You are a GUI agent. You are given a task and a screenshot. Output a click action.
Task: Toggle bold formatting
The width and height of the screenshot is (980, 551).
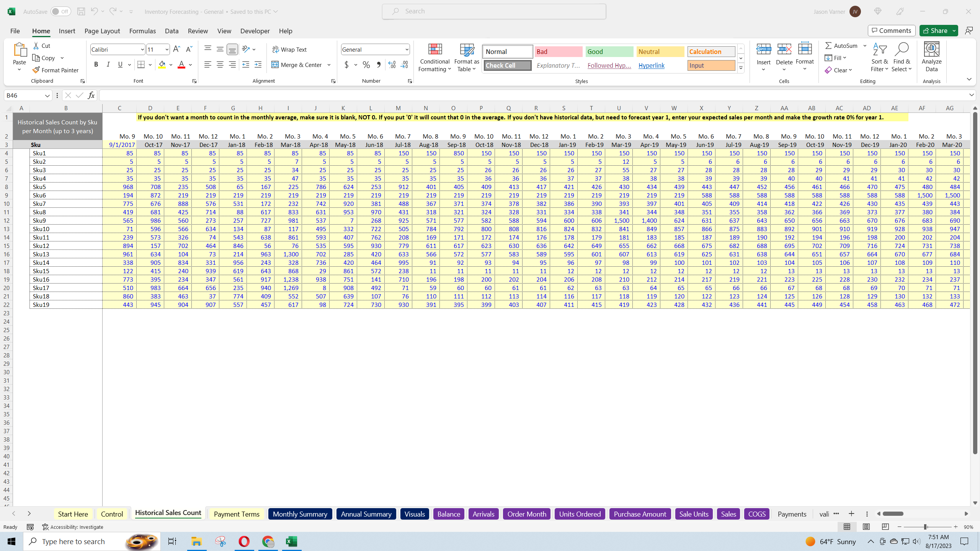pos(96,64)
